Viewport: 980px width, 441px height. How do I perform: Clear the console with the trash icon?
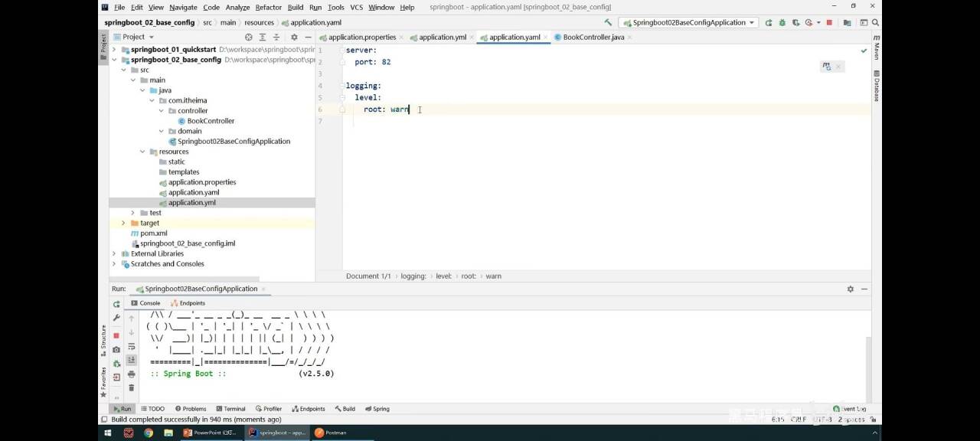(132, 387)
